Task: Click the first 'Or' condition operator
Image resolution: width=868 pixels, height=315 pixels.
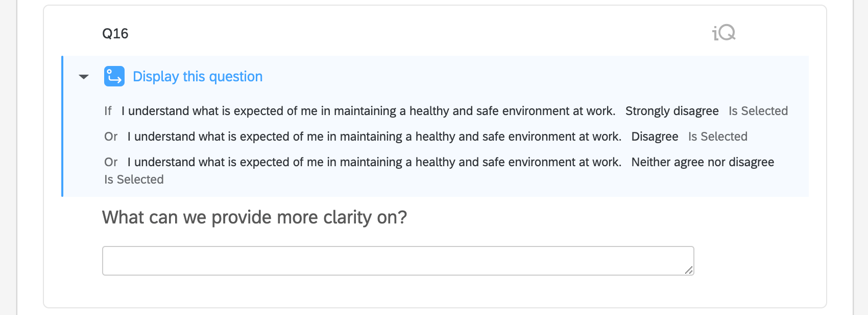Action: pyautogui.click(x=111, y=137)
